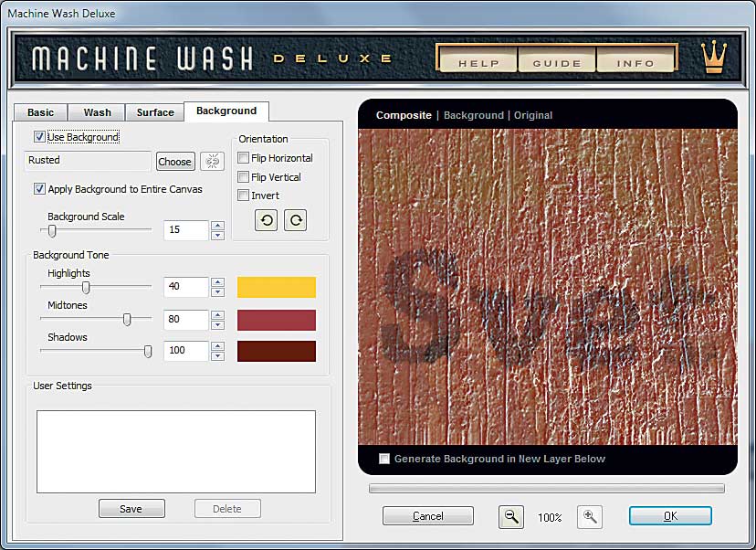Click the zoom out magnifier button

511,517
